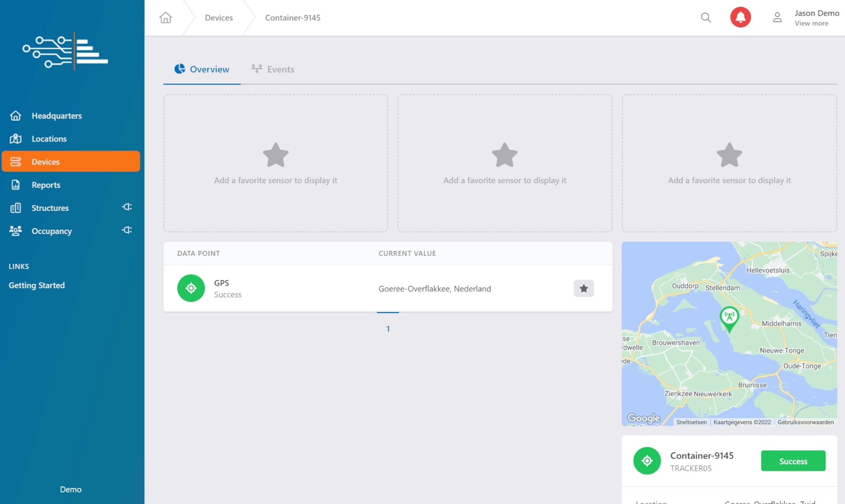Click the search magnifier icon

706,17
